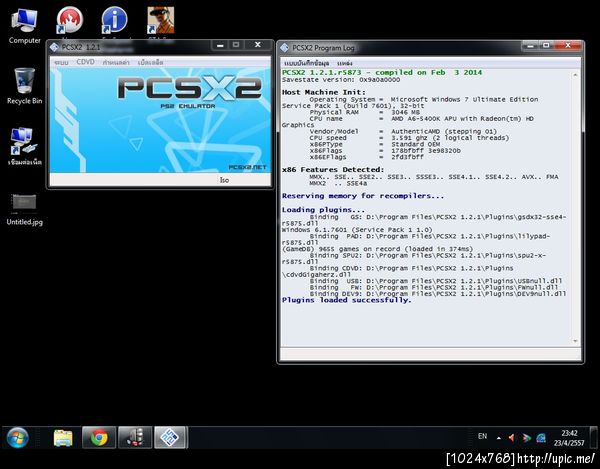The image size is (600, 469).
Task: Click 'Reserving memory for recompilers...' line
Action: [363, 196]
